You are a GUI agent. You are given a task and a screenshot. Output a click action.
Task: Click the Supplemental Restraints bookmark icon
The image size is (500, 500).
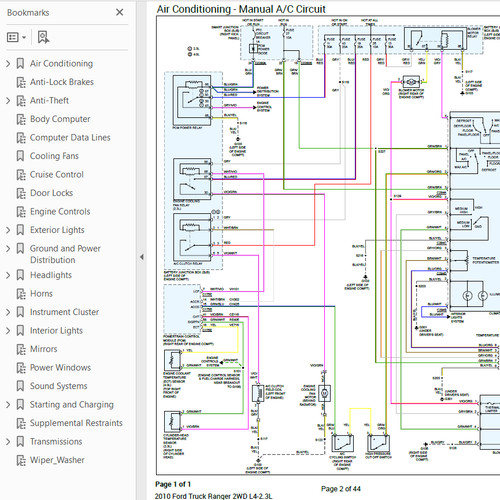(21, 423)
